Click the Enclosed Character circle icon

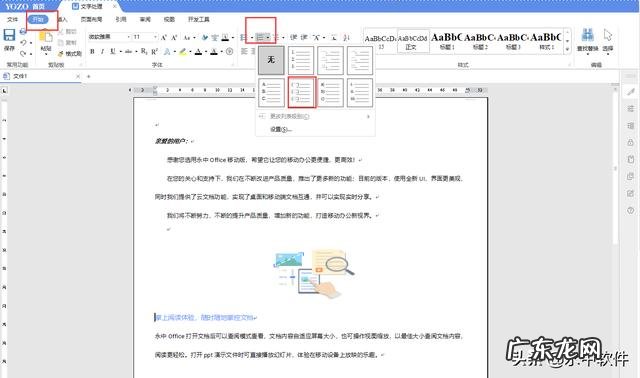[x=229, y=51]
